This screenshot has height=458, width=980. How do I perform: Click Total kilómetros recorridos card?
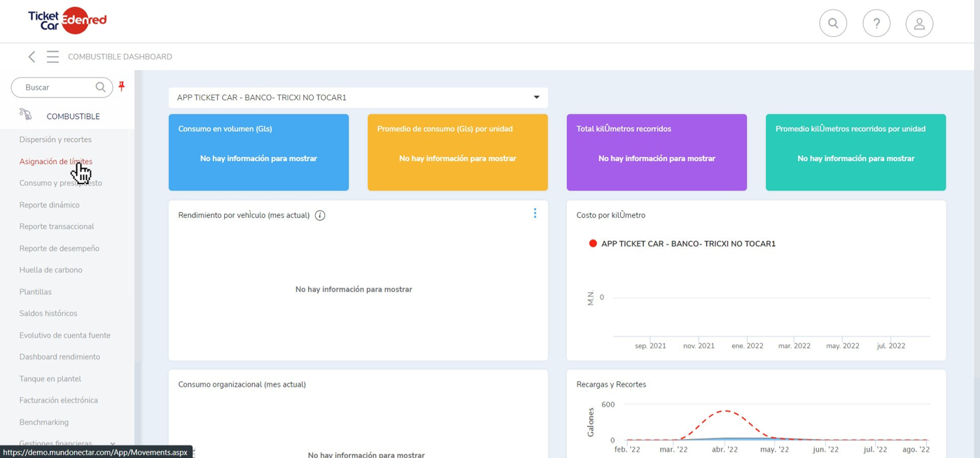click(657, 152)
